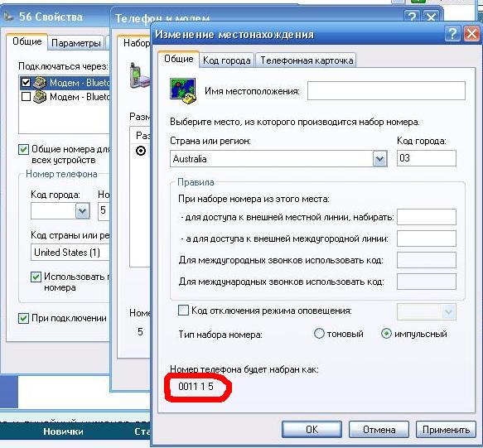This screenshot has width=483, height=448.
Task: Expand the Страна или регион dropdown
Action: click(379, 159)
